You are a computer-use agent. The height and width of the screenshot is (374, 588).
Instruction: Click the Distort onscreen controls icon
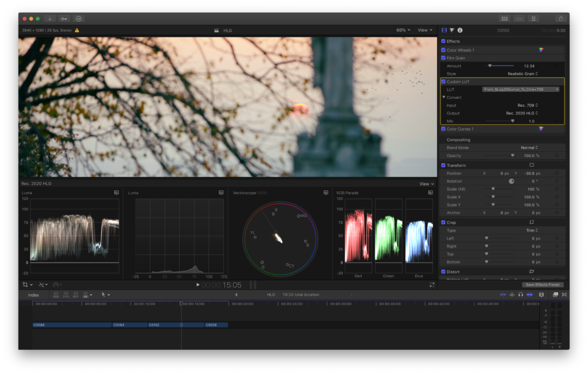click(x=532, y=272)
